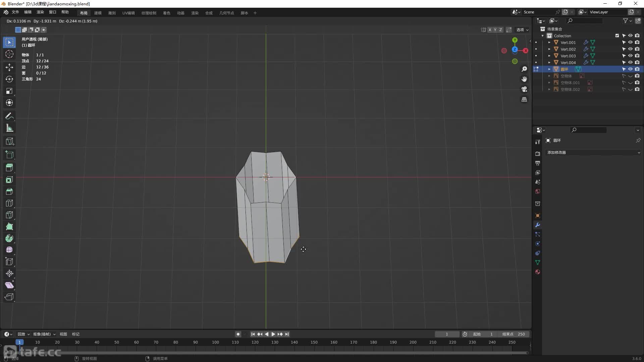The image size is (644, 362).
Task: Open the outliner filter dropdown
Action: point(627,21)
